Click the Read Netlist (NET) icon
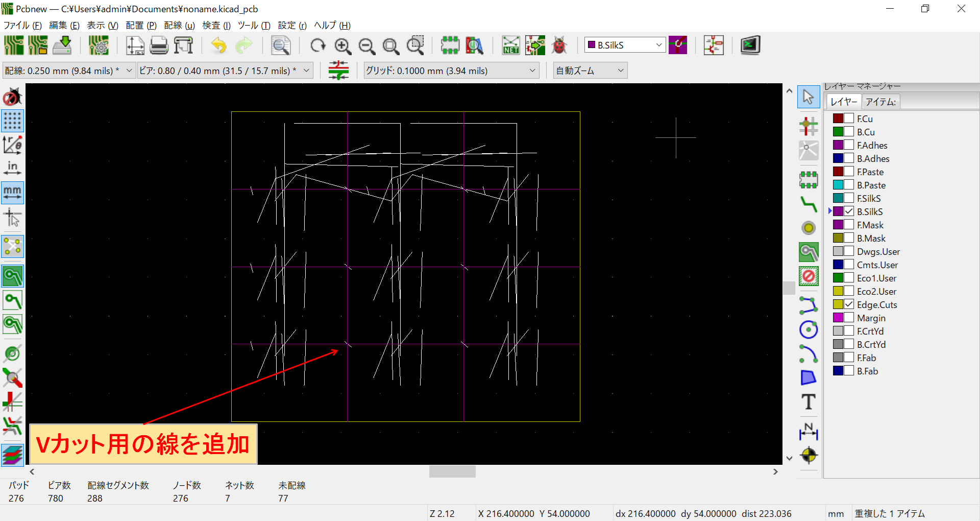Screen dimensions: 980x521 [x=510, y=45]
